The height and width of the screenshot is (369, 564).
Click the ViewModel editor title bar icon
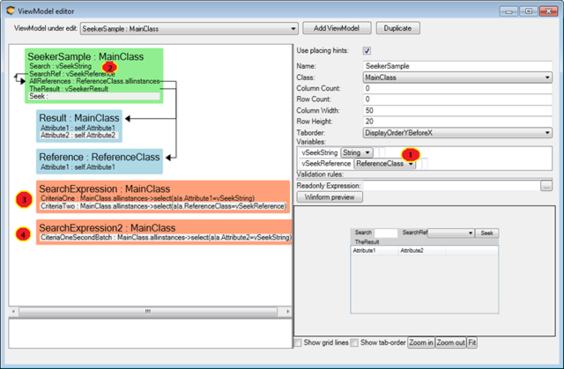(10, 10)
